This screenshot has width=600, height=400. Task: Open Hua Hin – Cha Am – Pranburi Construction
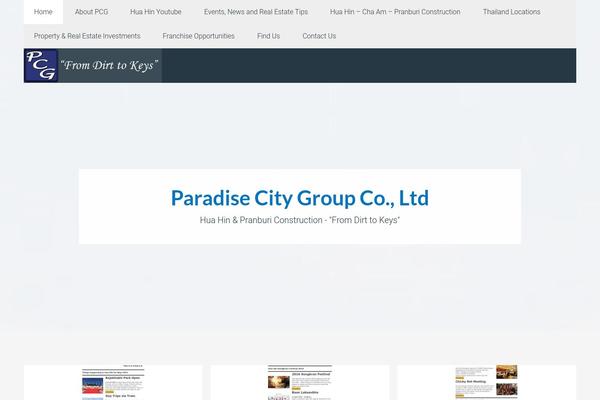[395, 12]
